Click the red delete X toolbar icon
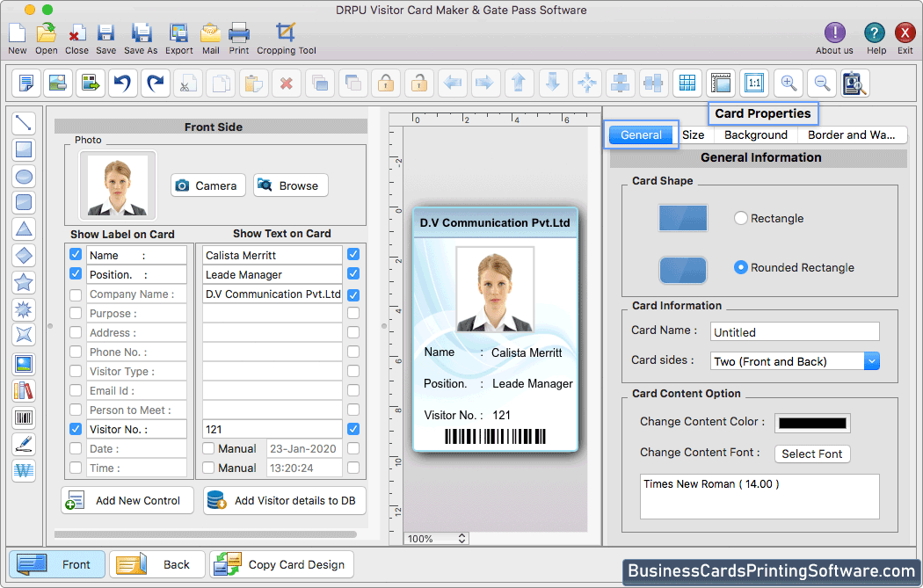923x588 pixels. click(x=286, y=83)
